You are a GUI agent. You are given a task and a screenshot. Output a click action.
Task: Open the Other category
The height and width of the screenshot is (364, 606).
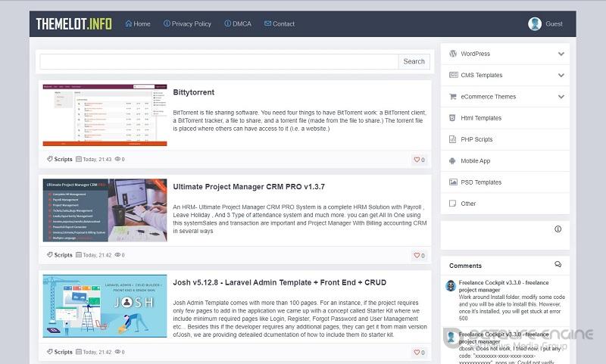point(468,204)
